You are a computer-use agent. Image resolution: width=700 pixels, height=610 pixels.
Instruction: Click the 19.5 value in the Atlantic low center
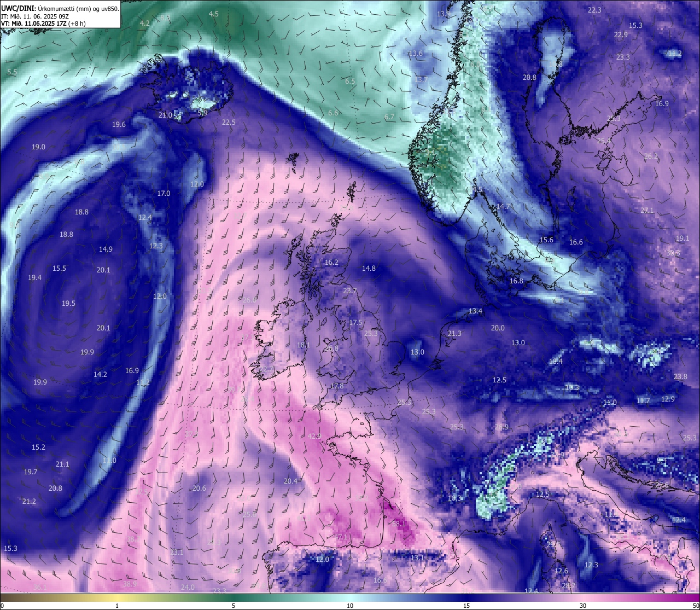coord(68,303)
